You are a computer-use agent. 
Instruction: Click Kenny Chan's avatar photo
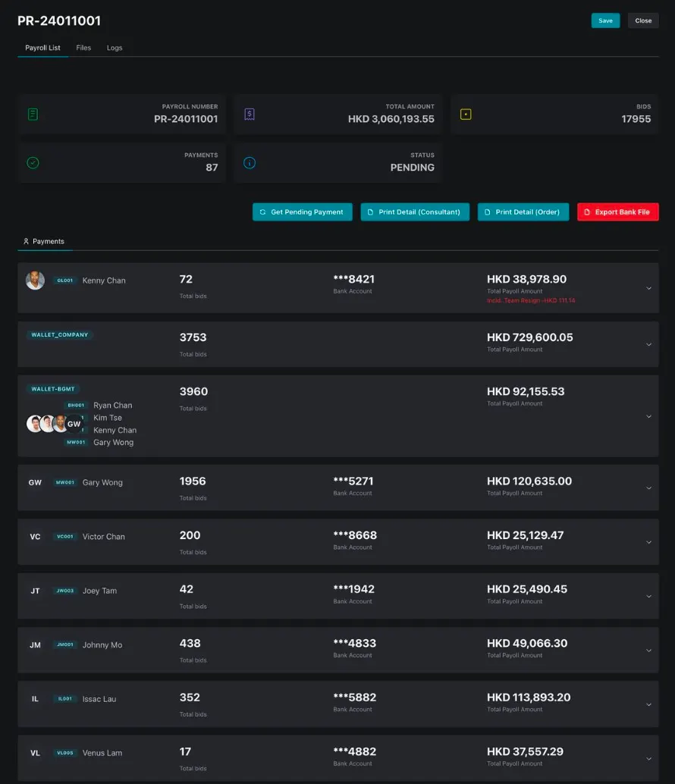click(35, 281)
